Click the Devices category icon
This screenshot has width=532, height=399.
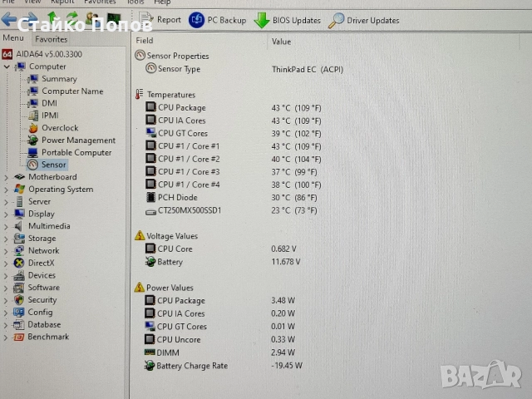tap(19, 275)
